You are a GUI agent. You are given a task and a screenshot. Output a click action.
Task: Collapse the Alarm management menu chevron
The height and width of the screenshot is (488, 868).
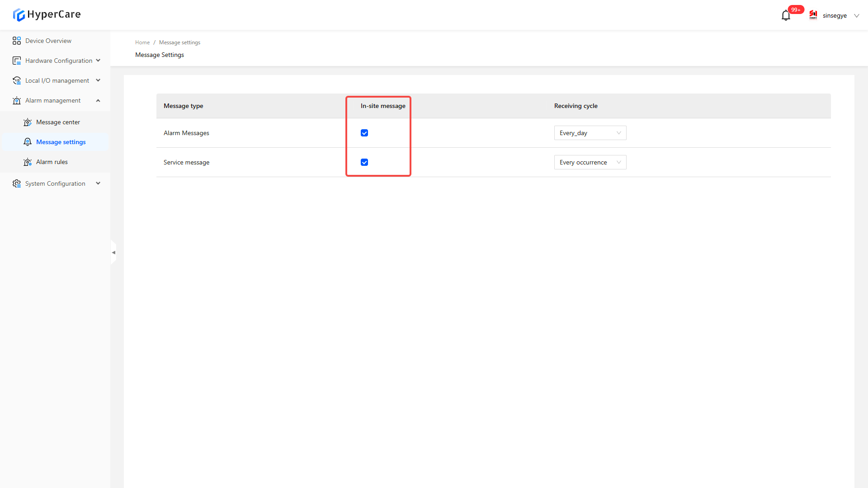[x=98, y=100]
